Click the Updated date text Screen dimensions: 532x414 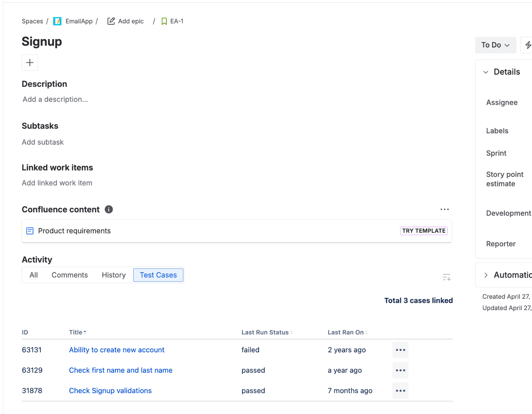tap(507, 308)
